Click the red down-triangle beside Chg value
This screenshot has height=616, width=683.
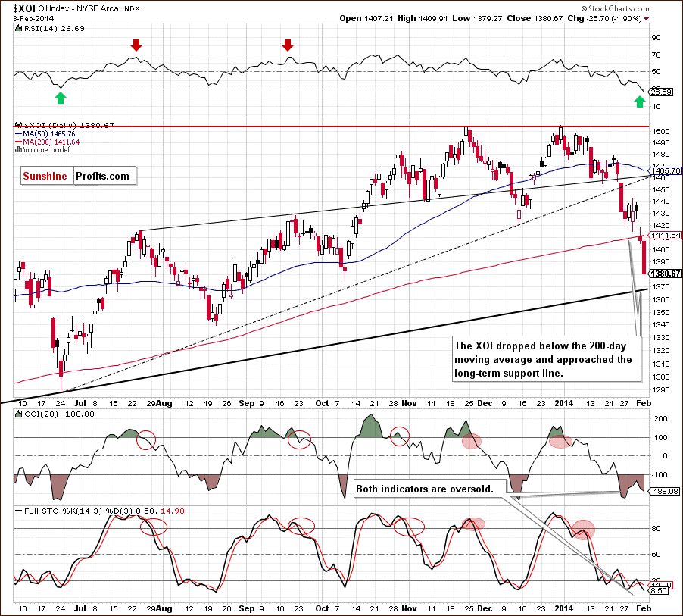click(647, 19)
